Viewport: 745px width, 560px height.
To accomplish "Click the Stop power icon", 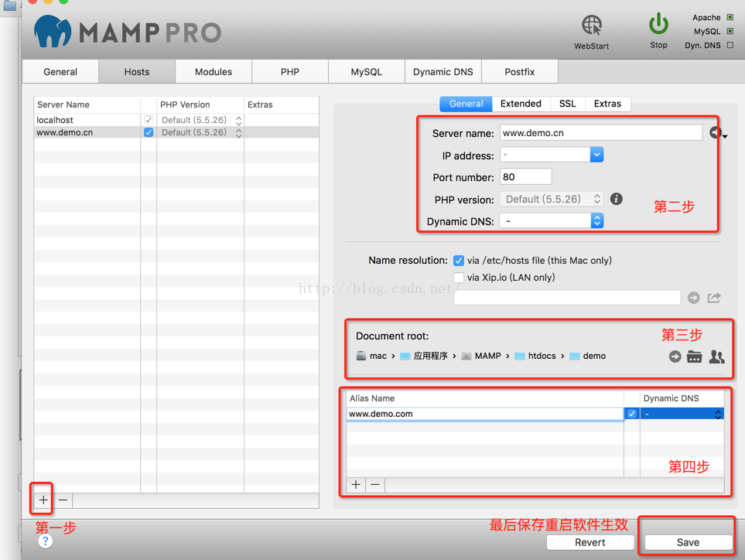I will tap(658, 24).
